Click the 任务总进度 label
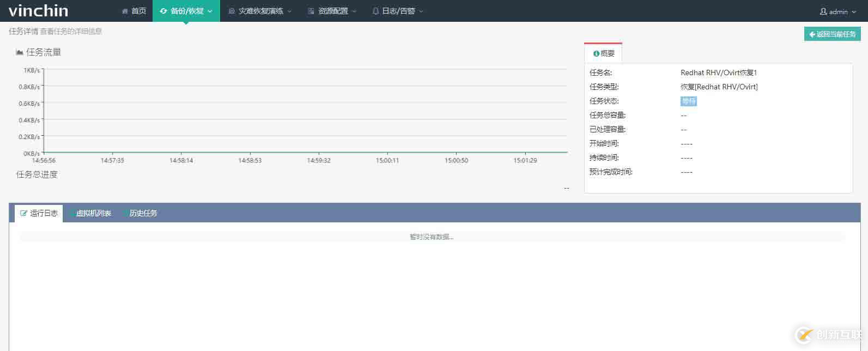This screenshot has width=868, height=351. point(37,174)
